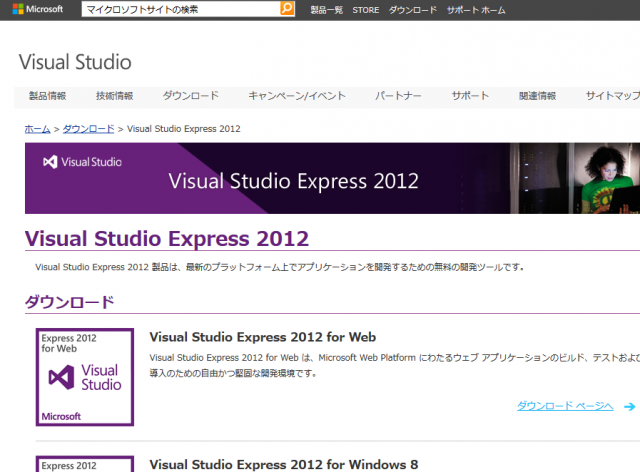Click the Microsoft logo in header
The image size is (640, 472).
click(38, 9)
